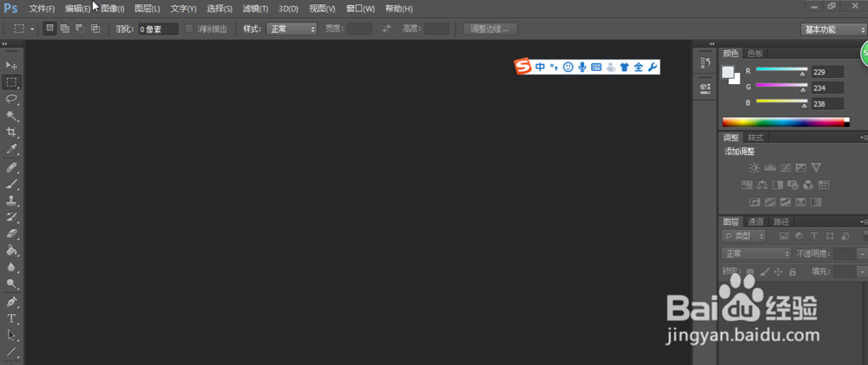Click the Sogou microphone voice input icon
The width and height of the screenshot is (868, 365).
point(582,67)
